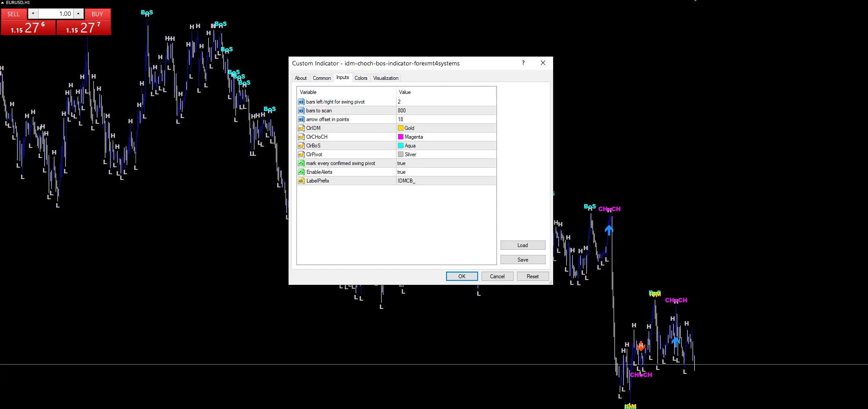868x409 pixels.
Task: Click the BUY button on one-click panel
Action: [x=97, y=14]
